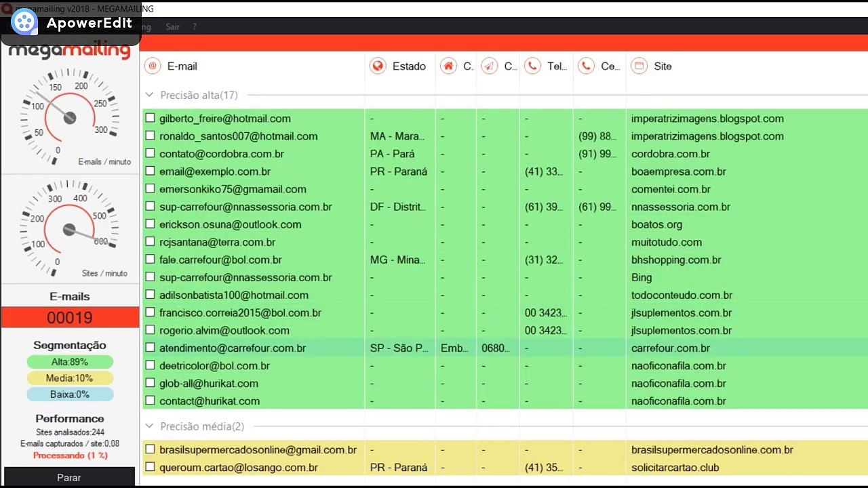
Task: Click the Baixa:0% segmentation bar
Action: click(70, 394)
